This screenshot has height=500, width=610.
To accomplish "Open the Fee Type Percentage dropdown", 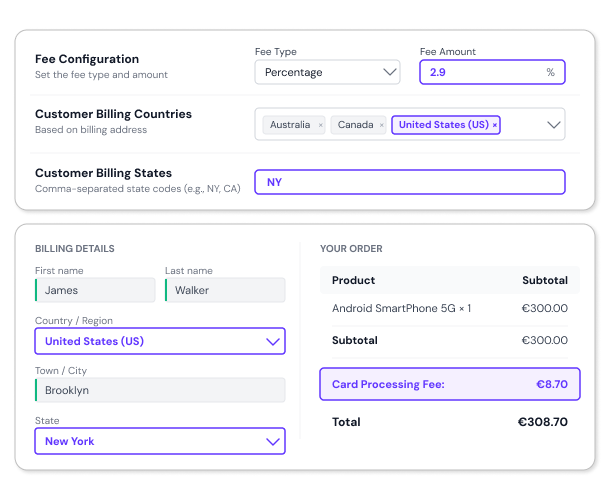I will coord(327,72).
